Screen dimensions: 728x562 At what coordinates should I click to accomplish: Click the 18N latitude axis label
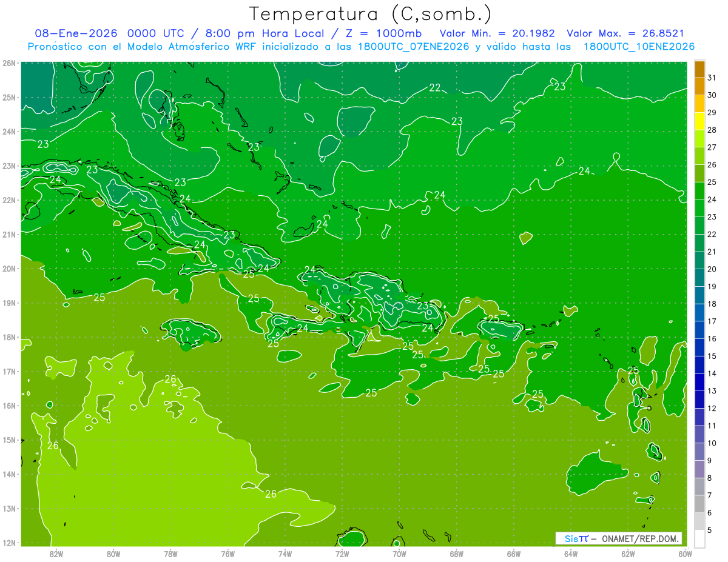(9, 337)
